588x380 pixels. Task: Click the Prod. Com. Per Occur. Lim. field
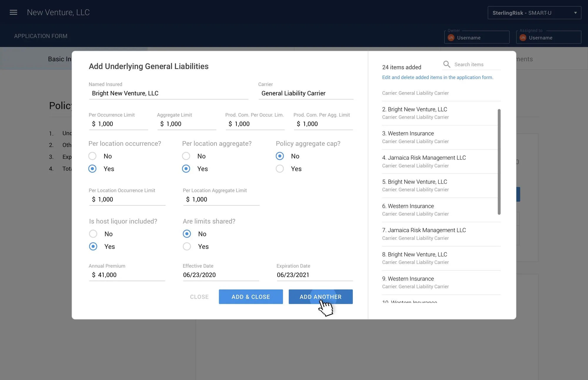point(255,124)
